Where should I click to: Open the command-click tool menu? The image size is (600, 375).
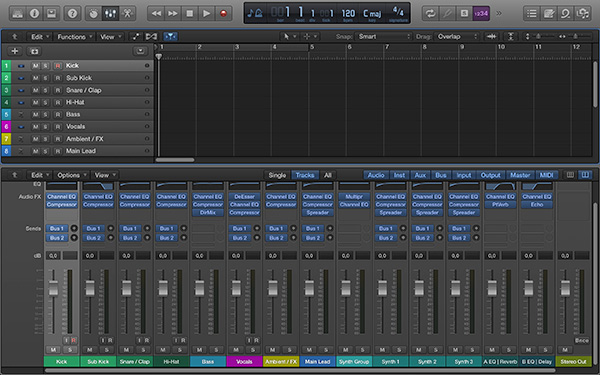click(x=310, y=37)
